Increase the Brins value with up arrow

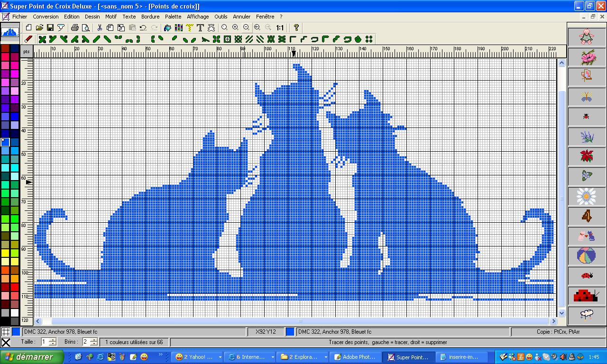pos(93,340)
